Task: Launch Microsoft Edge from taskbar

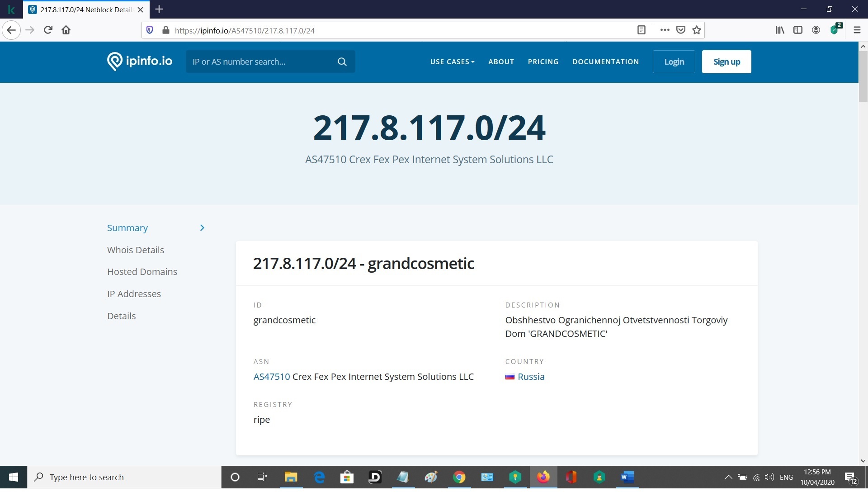Action: [319, 477]
